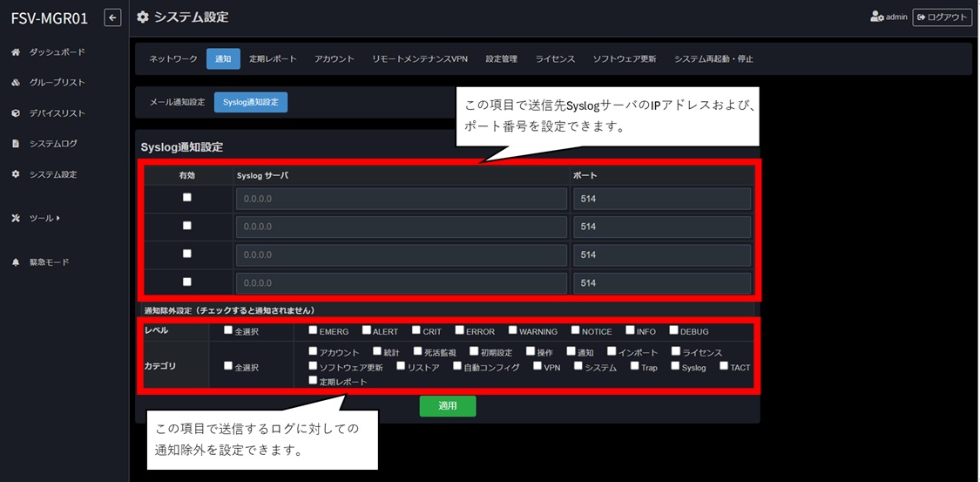Open システムログ in the sidebar
This screenshot has width=980, height=482.
(53, 144)
